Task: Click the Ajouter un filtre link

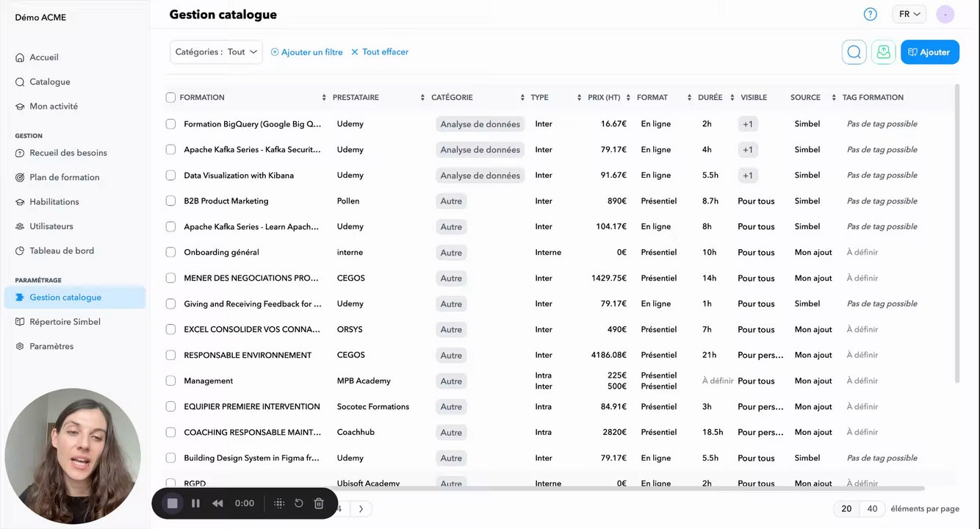Action: [x=307, y=52]
